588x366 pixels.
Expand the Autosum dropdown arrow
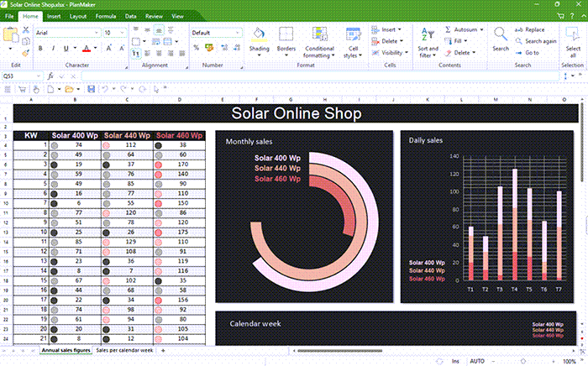[x=483, y=29]
